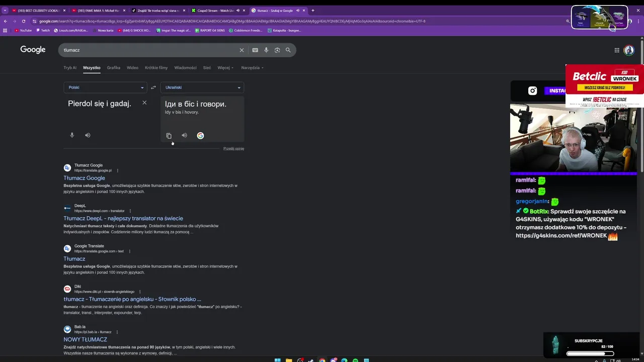Open the Nowa karta bookmark
This screenshot has width=644, height=362.
(103, 30)
